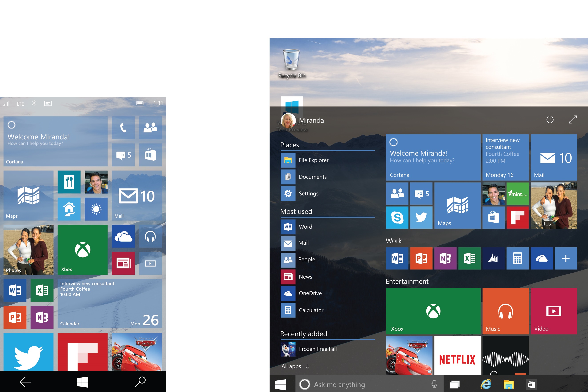The width and height of the screenshot is (588, 392).
Task: Launch the Netflix tile
Action: tap(458, 356)
